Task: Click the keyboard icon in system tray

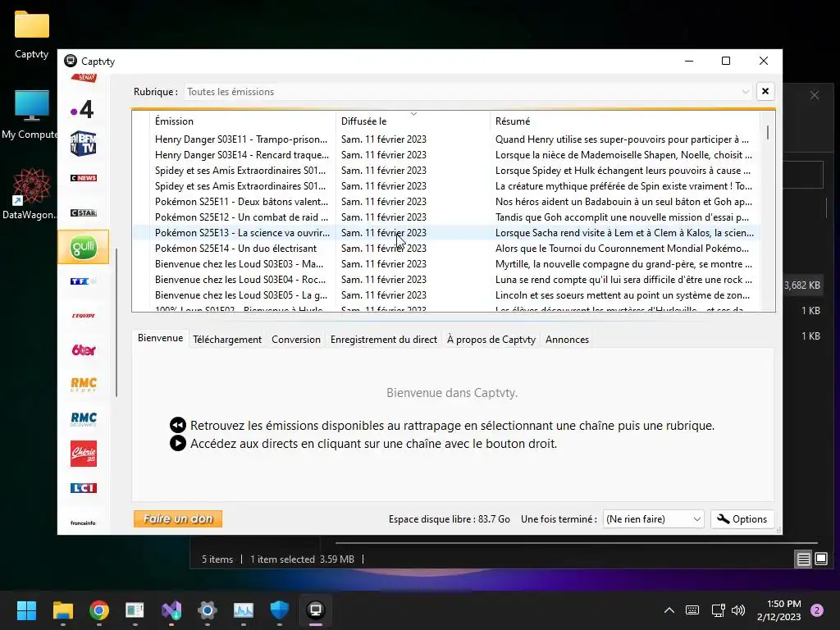Action: pyautogui.click(x=692, y=610)
